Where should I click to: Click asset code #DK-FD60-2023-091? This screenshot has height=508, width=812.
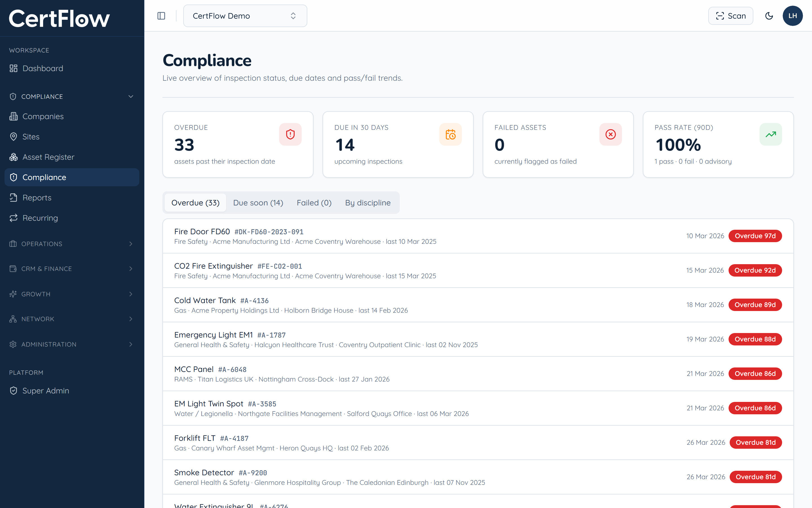click(x=269, y=232)
